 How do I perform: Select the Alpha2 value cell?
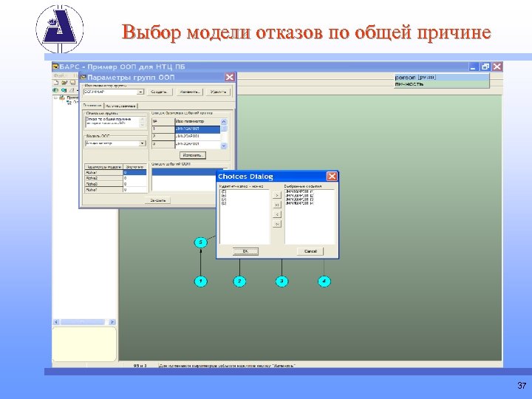click(134, 178)
